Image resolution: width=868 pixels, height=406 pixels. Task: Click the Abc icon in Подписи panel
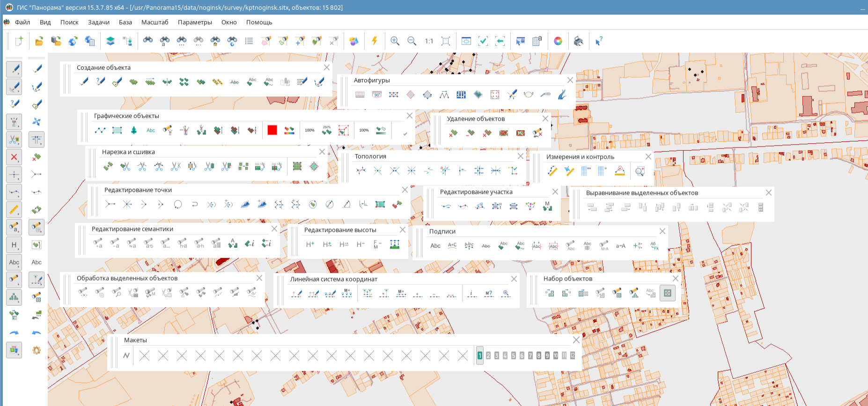435,245
